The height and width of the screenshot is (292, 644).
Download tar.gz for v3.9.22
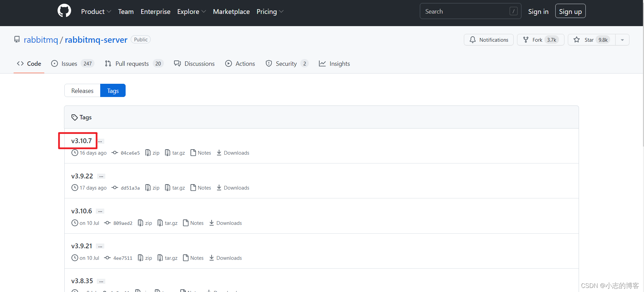(x=175, y=188)
